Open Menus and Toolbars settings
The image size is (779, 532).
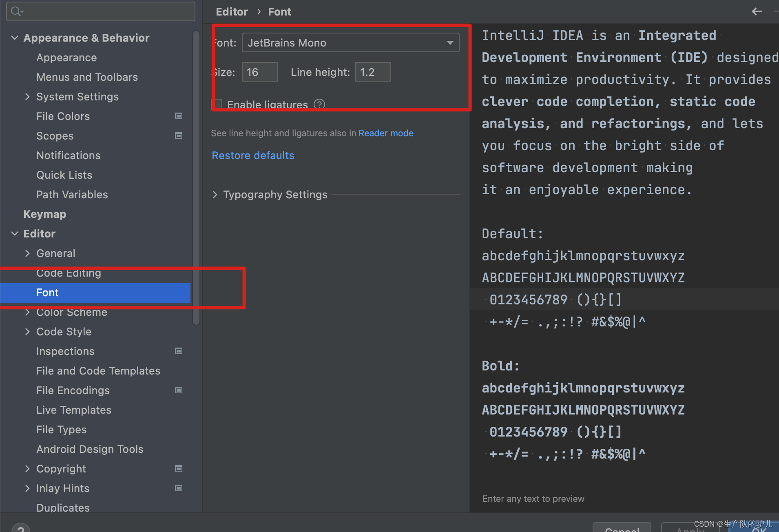87,77
